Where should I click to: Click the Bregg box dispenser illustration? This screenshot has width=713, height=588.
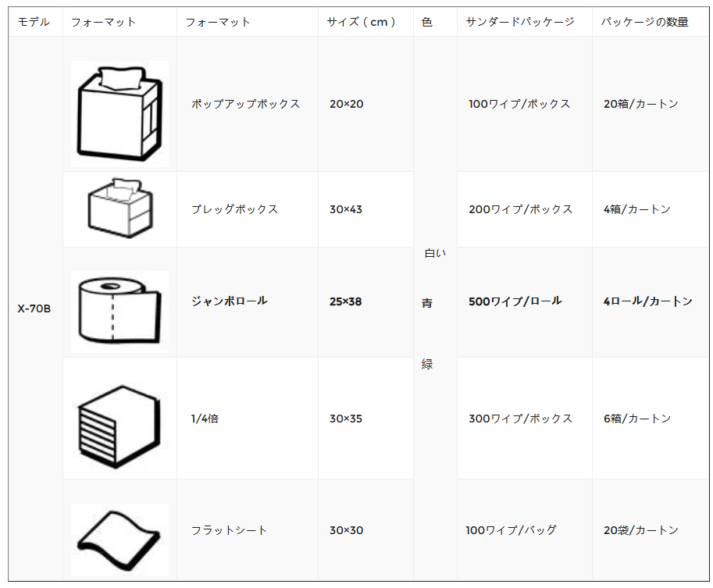120,208
